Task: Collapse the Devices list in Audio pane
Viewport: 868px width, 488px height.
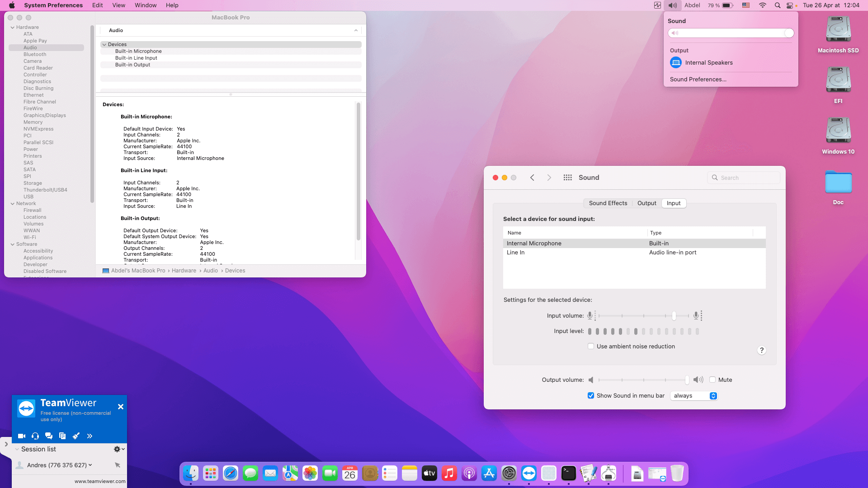Action: click(x=104, y=44)
